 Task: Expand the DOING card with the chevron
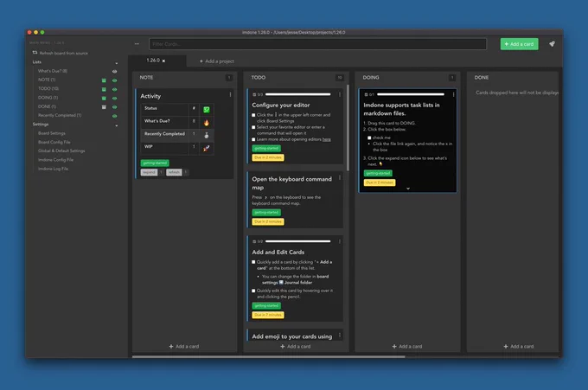(x=408, y=189)
